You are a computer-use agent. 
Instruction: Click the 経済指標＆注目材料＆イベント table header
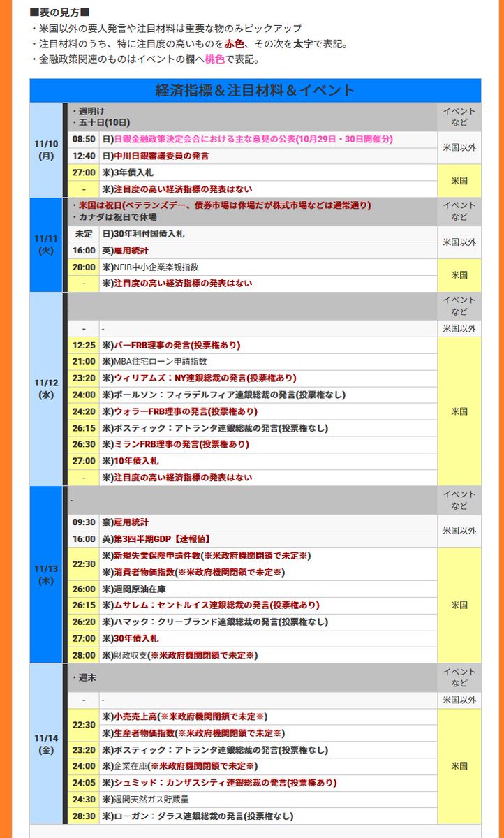(x=255, y=91)
